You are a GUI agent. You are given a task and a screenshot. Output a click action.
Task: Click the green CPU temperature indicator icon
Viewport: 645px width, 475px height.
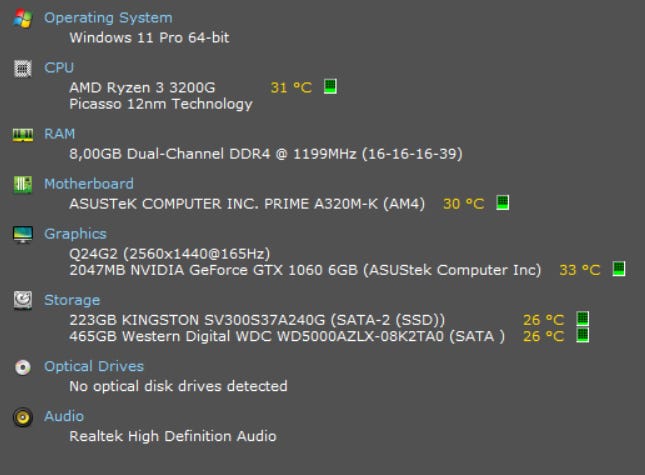coord(330,86)
